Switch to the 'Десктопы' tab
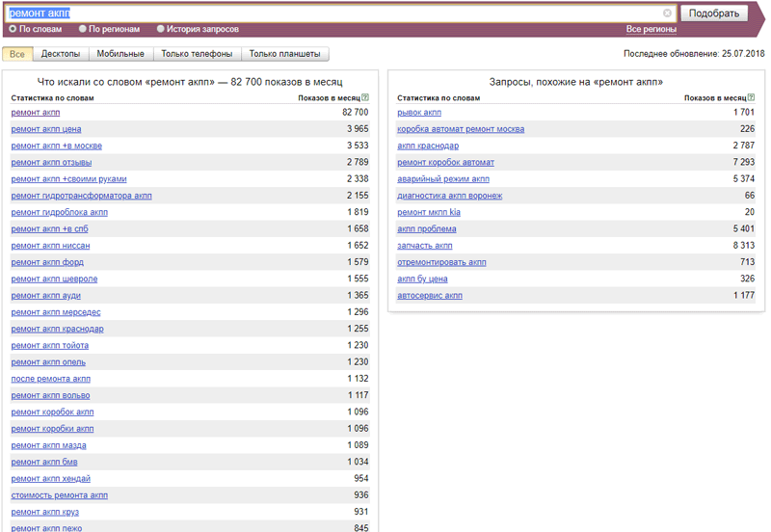Viewport: 771px width, 532px height. point(61,54)
